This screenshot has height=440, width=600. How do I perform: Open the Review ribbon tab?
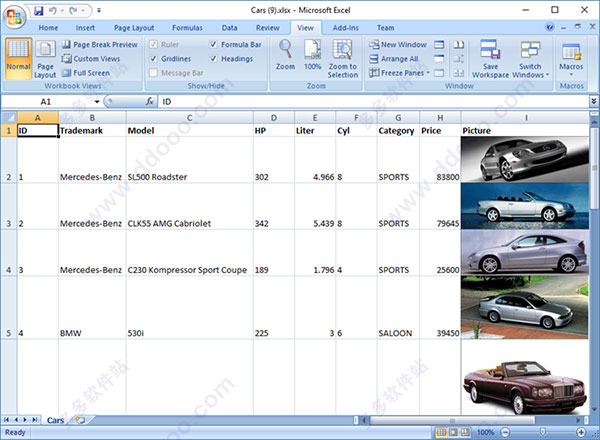(x=267, y=28)
